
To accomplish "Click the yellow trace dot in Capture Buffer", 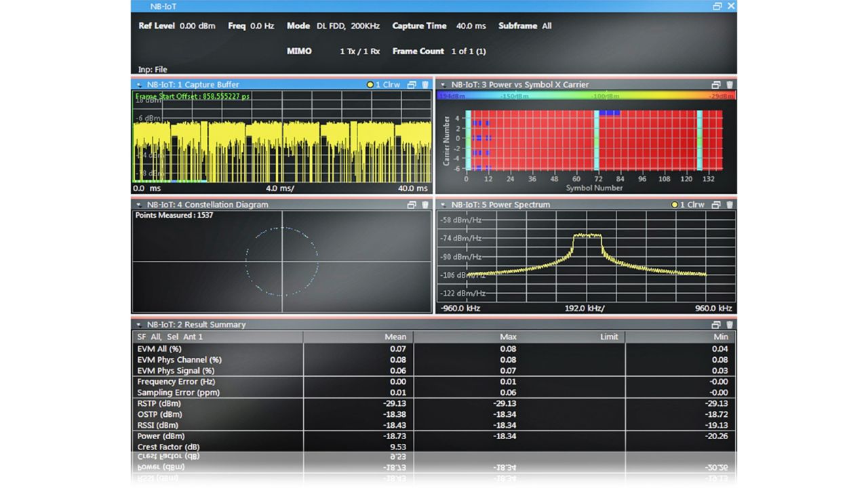I will pyautogui.click(x=370, y=85).
